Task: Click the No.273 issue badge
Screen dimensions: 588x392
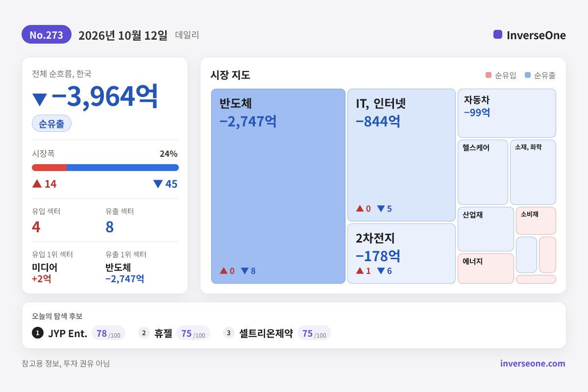Action: tap(47, 35)
